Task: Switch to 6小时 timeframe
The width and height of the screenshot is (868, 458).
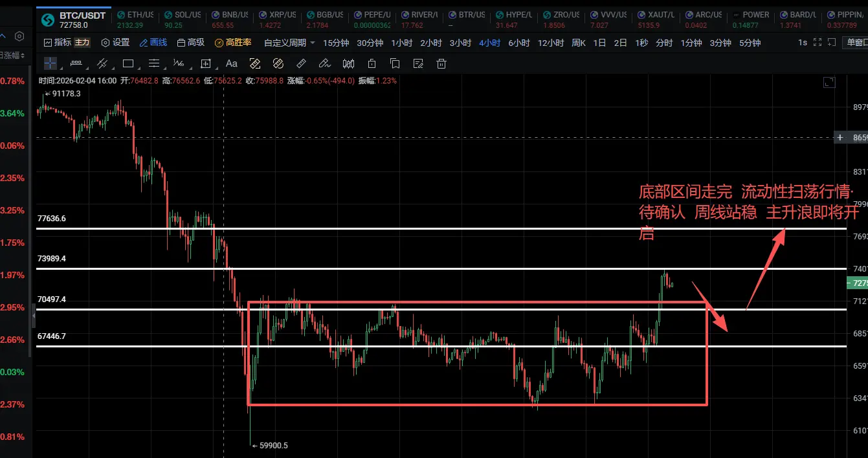Action: point(519,43)
